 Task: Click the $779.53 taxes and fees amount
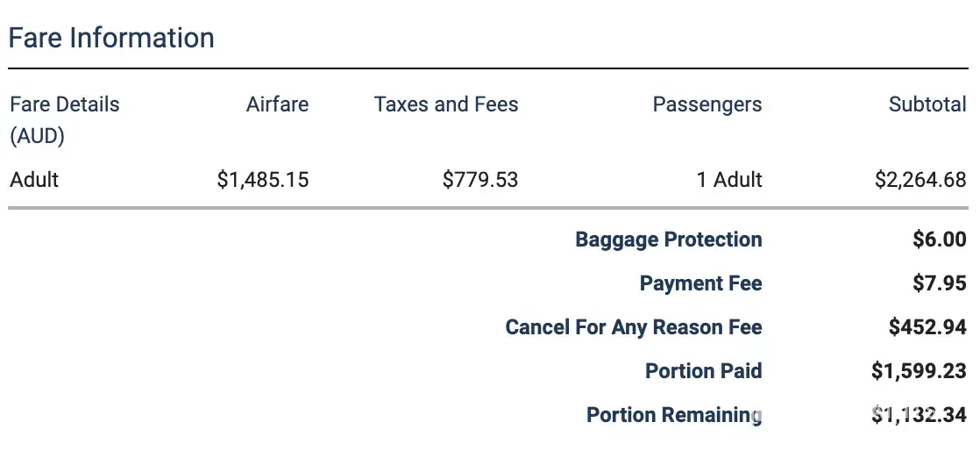pos(480,180)
